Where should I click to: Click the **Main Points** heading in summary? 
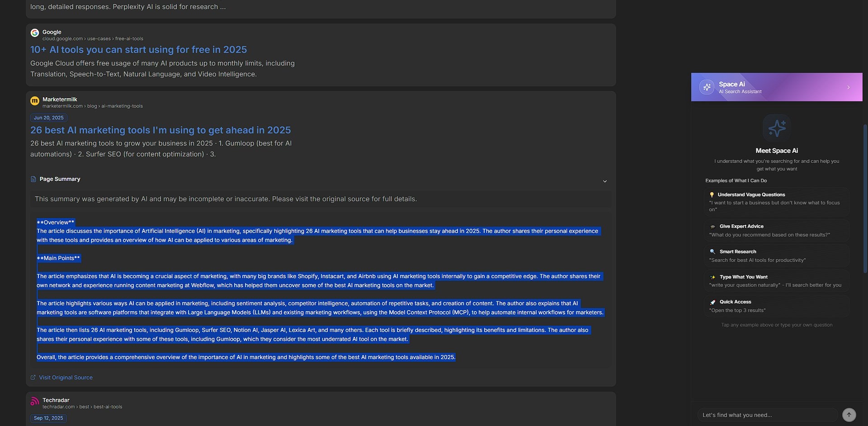point(58,258)
